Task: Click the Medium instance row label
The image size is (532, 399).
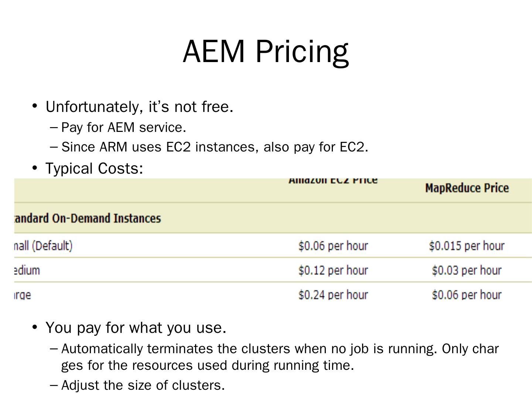Action: 27,270
